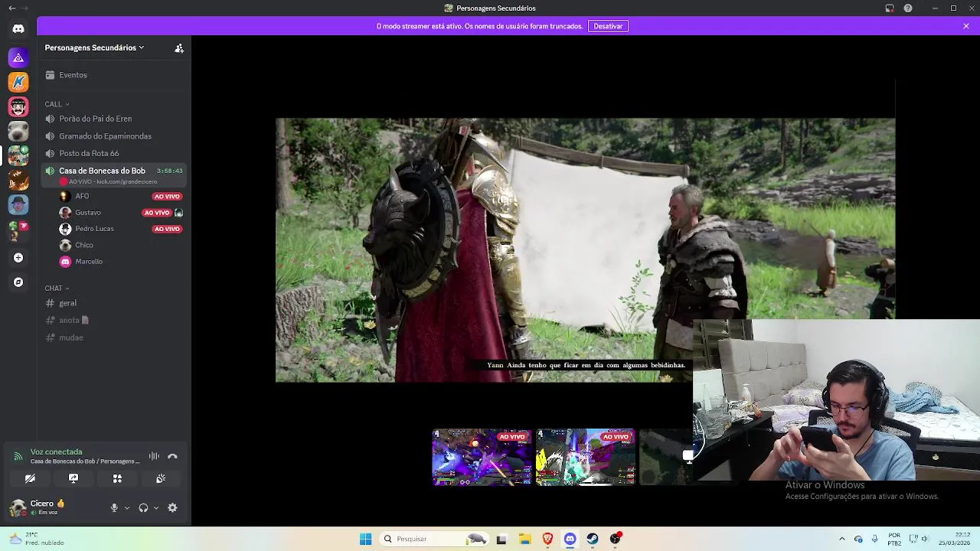Open the weather widget showing 21°C
This screenshot has width=980, height=551.
pos(36,539)
